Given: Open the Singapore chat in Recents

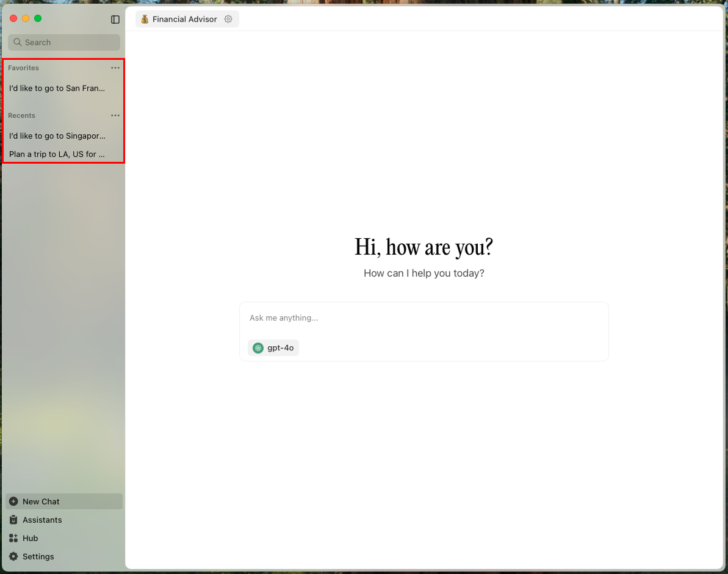Looking at the screenshot, I should (57, 136).
